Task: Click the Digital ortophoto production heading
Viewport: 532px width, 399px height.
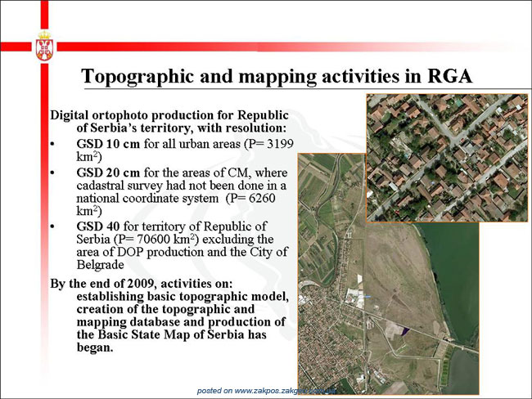Action: [x=169, y=121]
